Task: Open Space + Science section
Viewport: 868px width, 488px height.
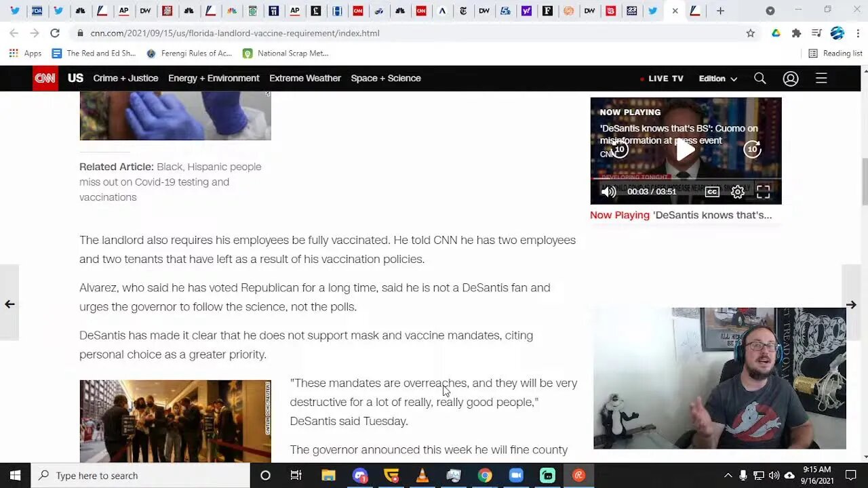Action: tap(386, 78)
